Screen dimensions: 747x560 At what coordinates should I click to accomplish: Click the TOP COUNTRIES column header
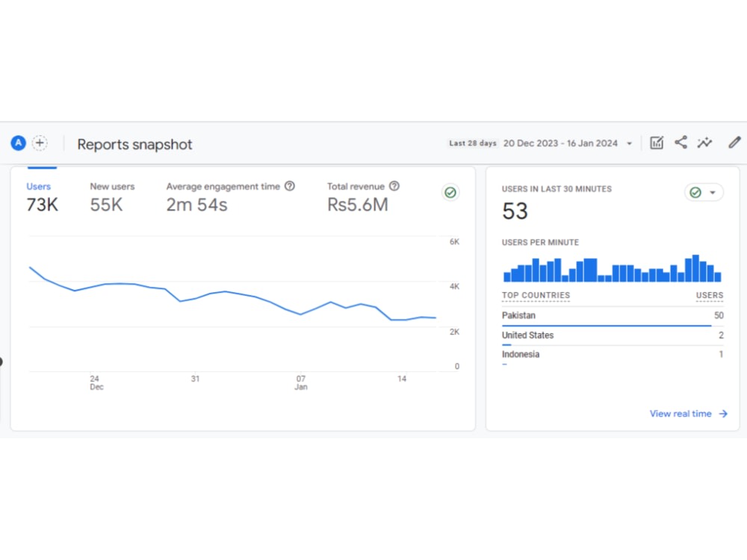536,295
